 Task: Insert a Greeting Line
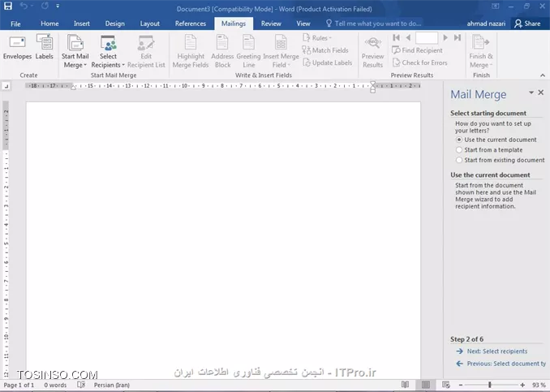coord(248,51)
